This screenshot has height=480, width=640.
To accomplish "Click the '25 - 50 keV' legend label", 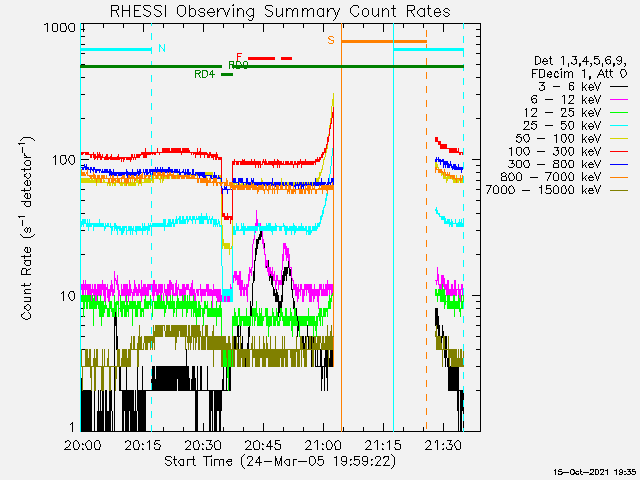I will (562, 125).
